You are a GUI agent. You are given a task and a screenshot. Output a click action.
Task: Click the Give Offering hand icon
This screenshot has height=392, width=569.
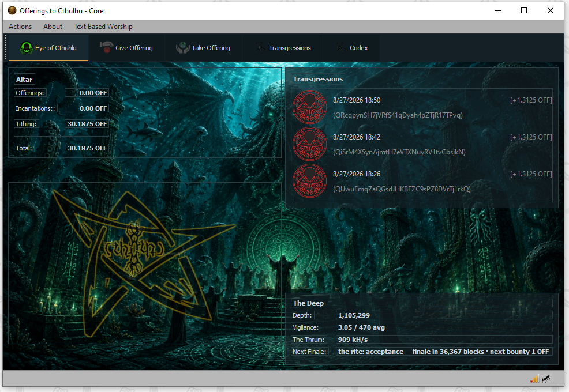tap(106, 47)
